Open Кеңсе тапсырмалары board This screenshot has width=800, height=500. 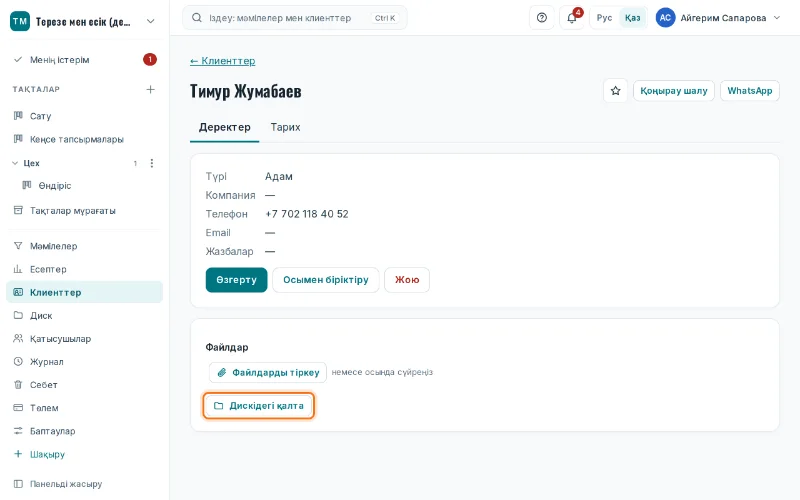pos(84,139)
